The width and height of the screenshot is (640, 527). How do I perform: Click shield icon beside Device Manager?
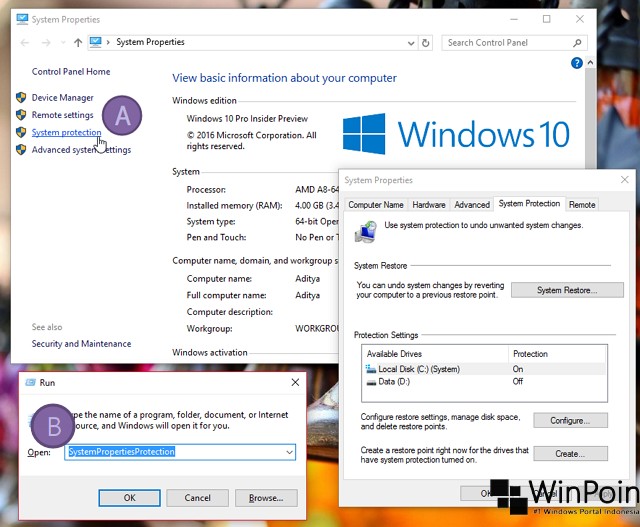[x=21, y=98]
